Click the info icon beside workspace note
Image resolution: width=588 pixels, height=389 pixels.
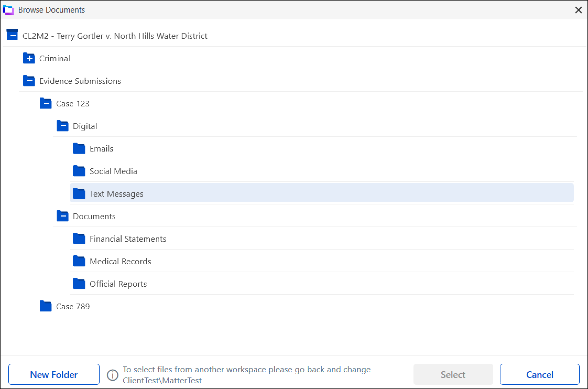point(113,375)
